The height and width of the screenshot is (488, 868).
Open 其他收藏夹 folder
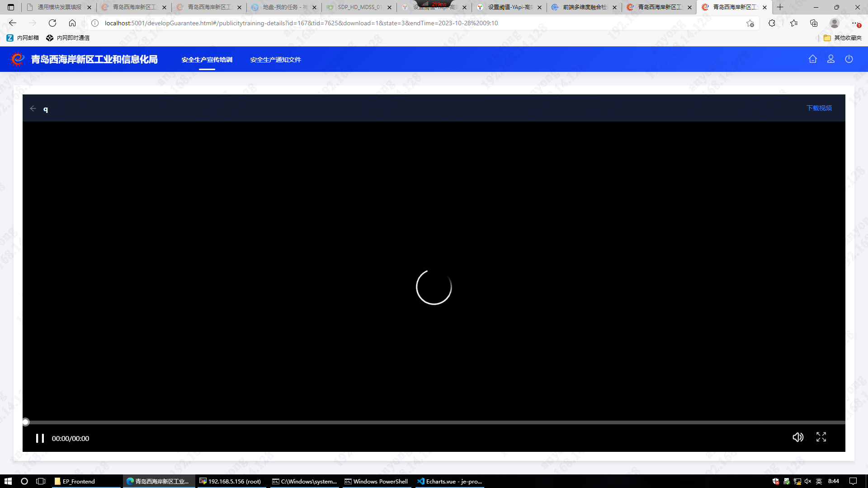pyautogui.click(x=843, y=38)
